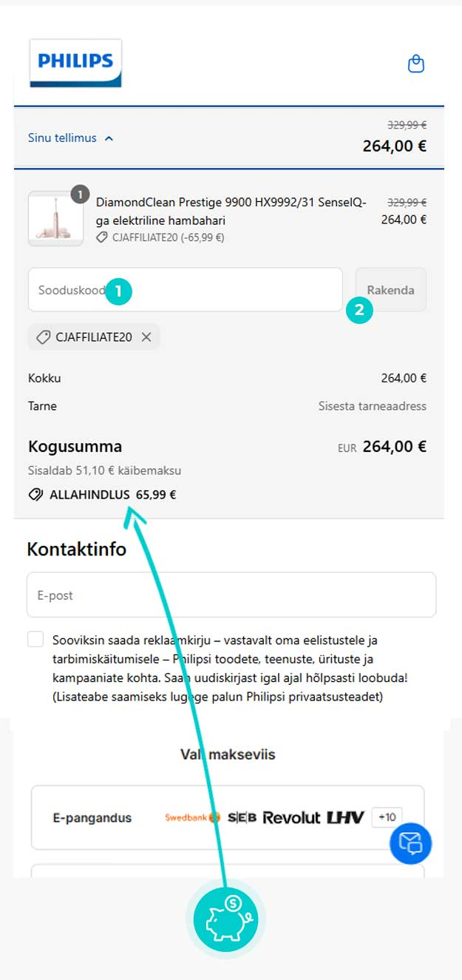The image size is (462, 980).
Task: Enable the reklaamkirju newsletter checkbox
Action: [34, 639]
